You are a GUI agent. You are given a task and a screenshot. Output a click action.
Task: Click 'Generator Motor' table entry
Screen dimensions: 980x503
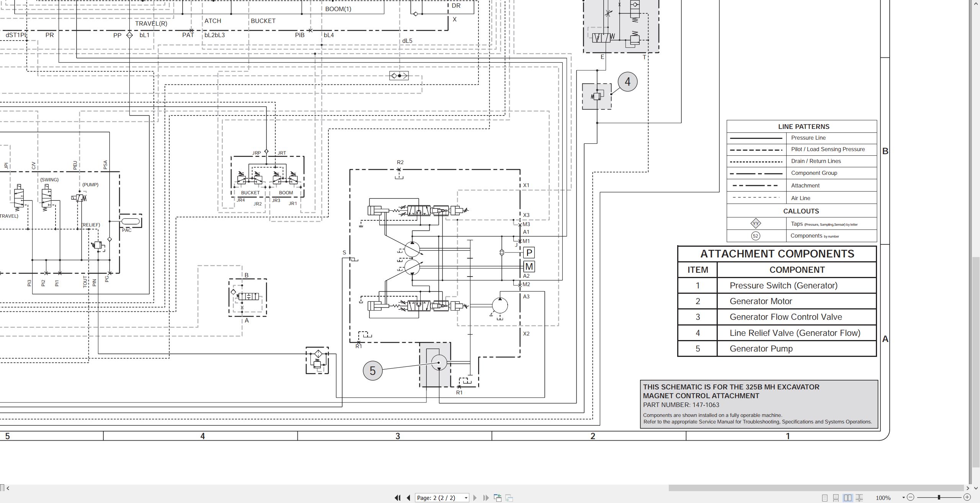(x=761, y=301)
